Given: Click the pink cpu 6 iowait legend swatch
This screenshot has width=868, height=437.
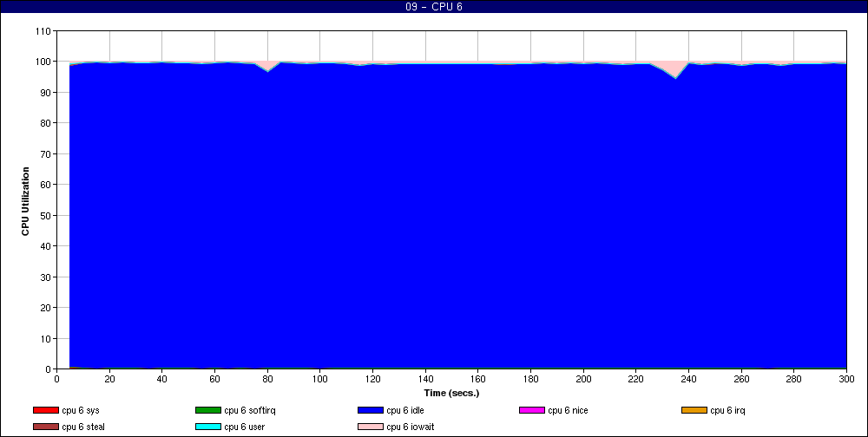Looking at the screenshot, I should [371, 427].
